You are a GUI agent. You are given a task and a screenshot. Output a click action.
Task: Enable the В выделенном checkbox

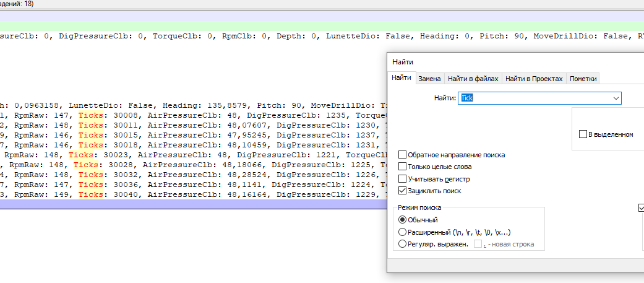point(583,134)
